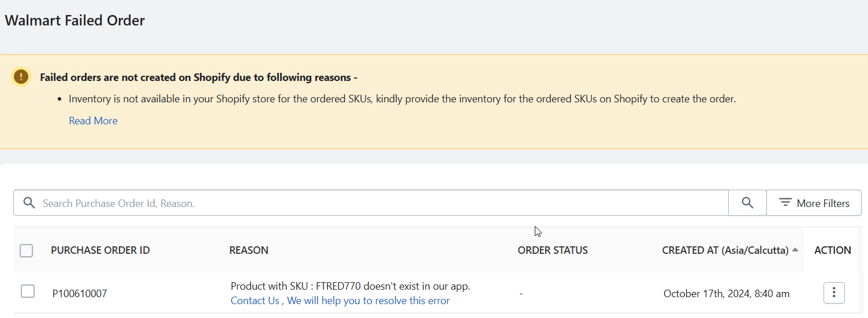
Task: Click the Order Status column header
Action: click(553, 250)
